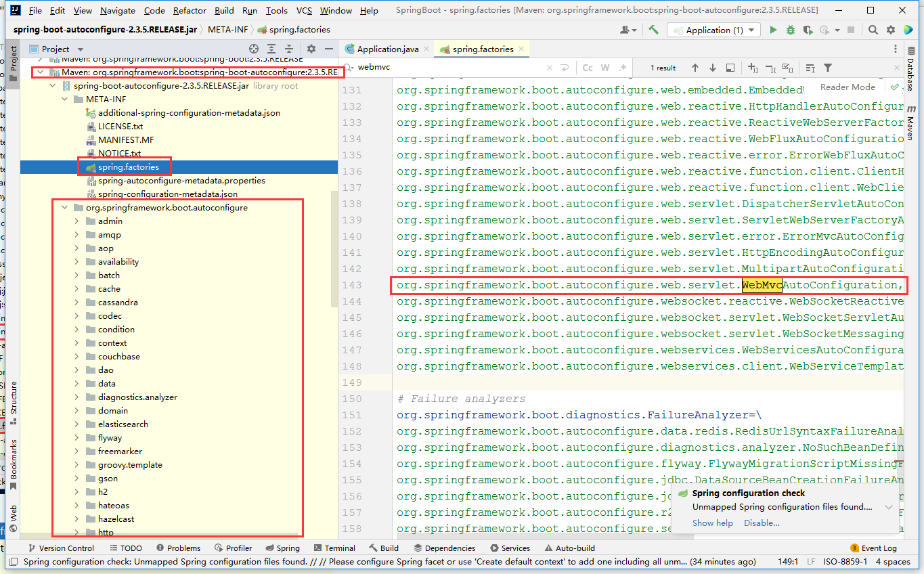Click the Event Log status icon

coord(874,548)
